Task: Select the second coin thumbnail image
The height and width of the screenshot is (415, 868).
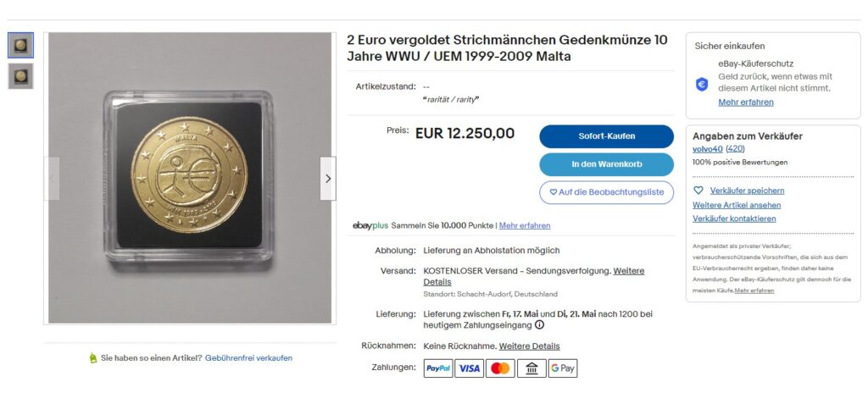Action: tap(20, 76)
